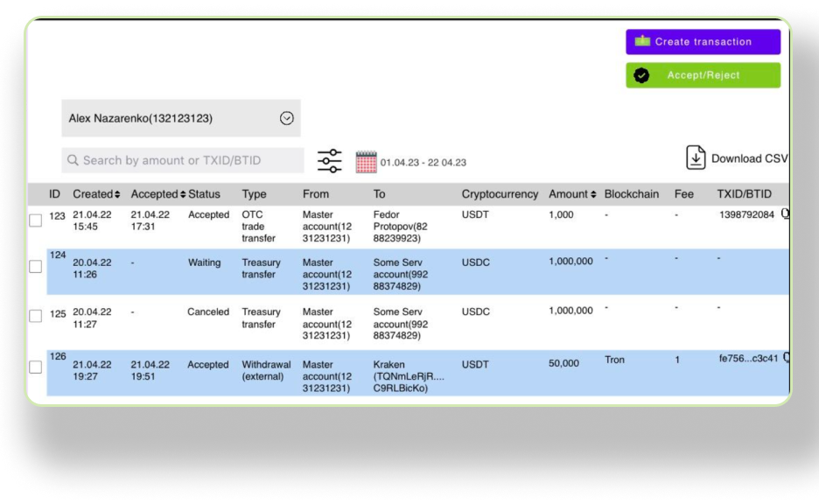Open the filter sliders icon
Image resolution: width=819 pixels, height=504 pixels.
tap(330, 161)
